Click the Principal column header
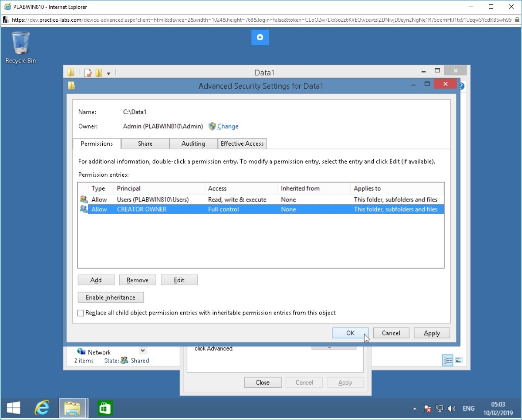Image resolution: width=522 pixels, height=420 pixels. coord(159,189)
